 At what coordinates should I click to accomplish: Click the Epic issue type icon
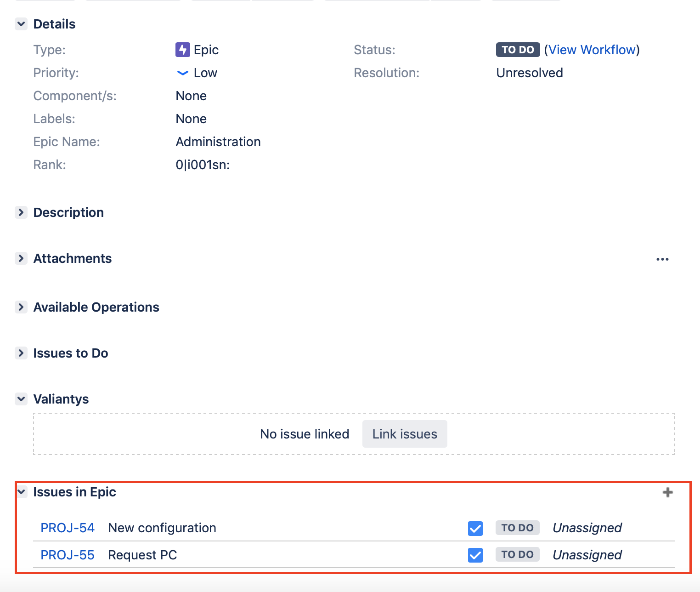click(182, 49)
